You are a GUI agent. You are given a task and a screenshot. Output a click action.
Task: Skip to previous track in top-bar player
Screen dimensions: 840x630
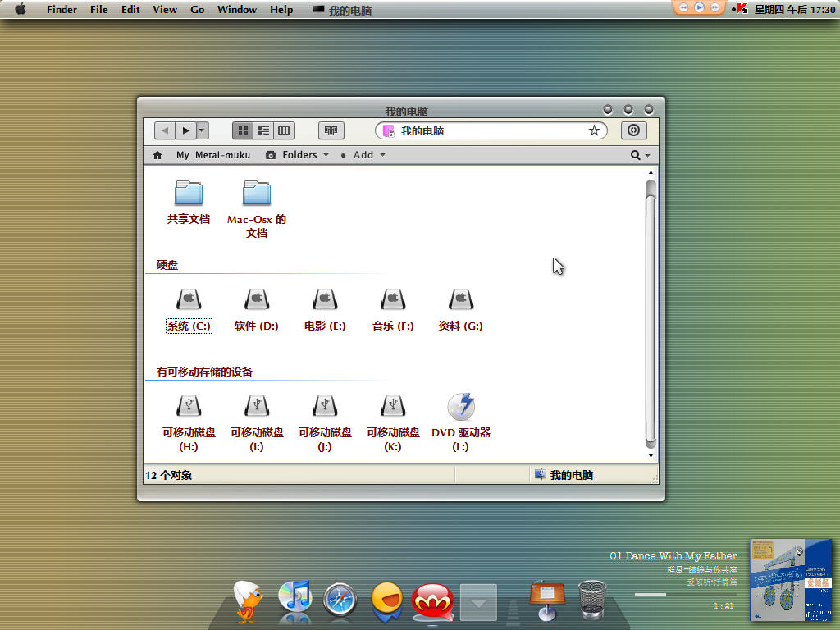click(x=683, y=7)
